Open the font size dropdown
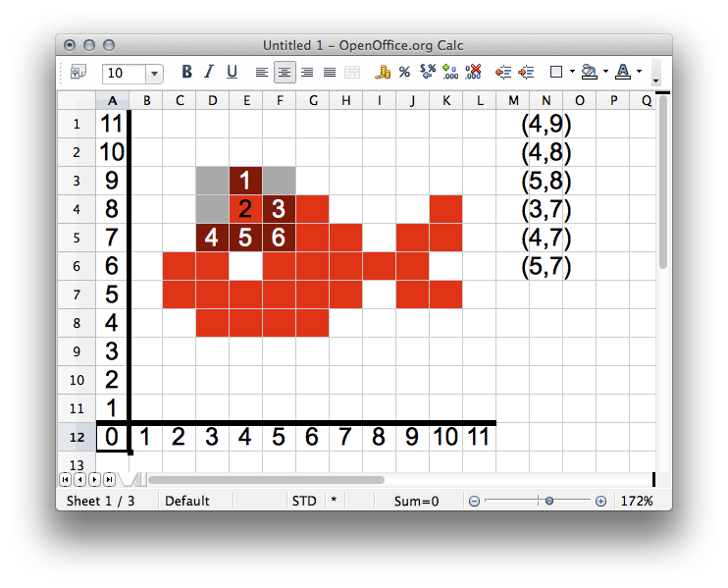 pos(155,74)
